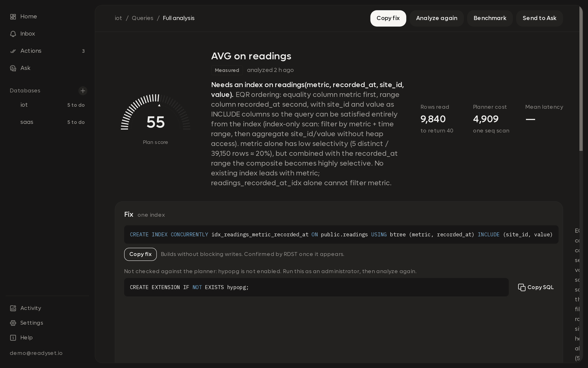588x368 pixels.
Task: Click the Mean latency label
Action: (544, 107)
